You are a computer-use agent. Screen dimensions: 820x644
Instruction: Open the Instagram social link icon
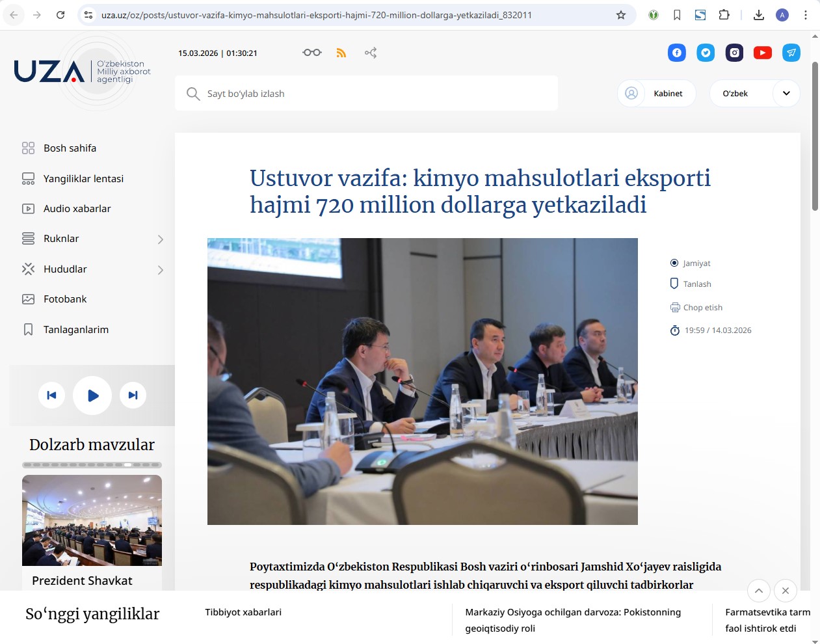pos(734,53)
